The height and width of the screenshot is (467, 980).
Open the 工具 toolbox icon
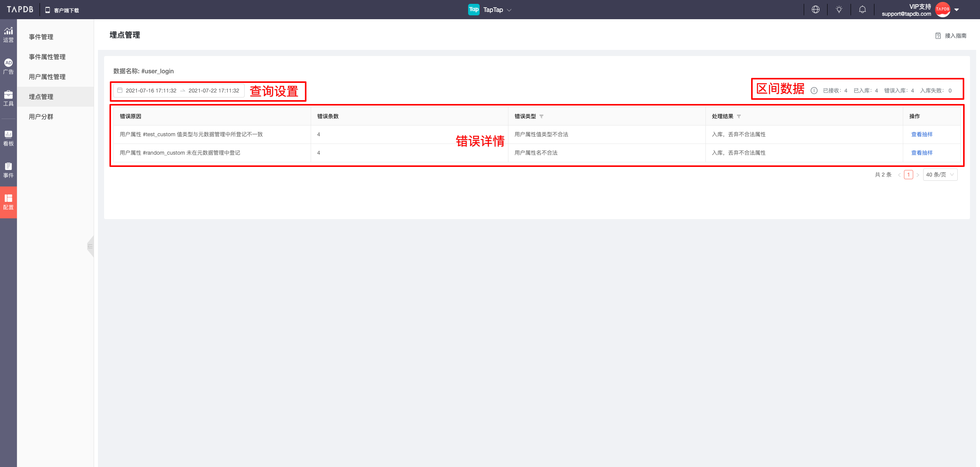click(x=8, y=98)
